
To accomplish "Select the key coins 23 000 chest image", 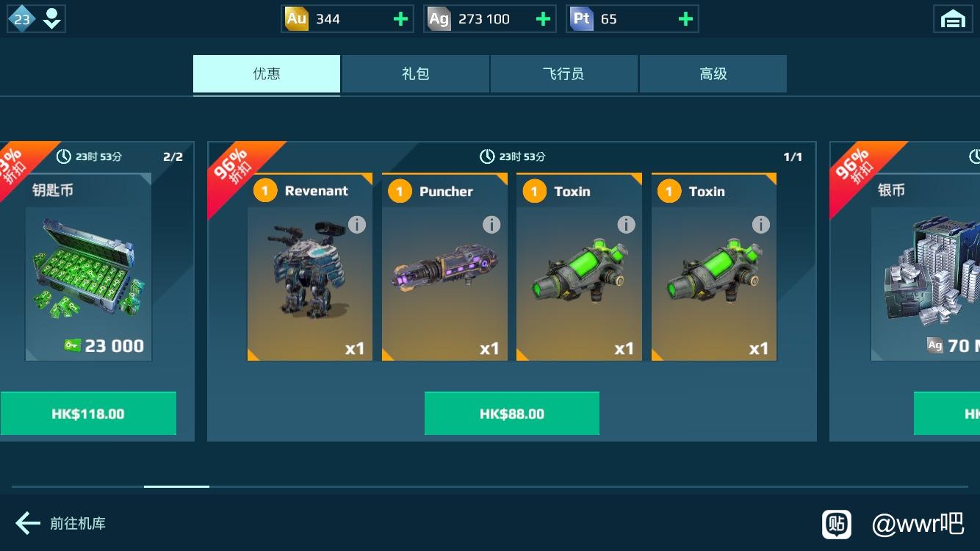I will coord(88,267).
